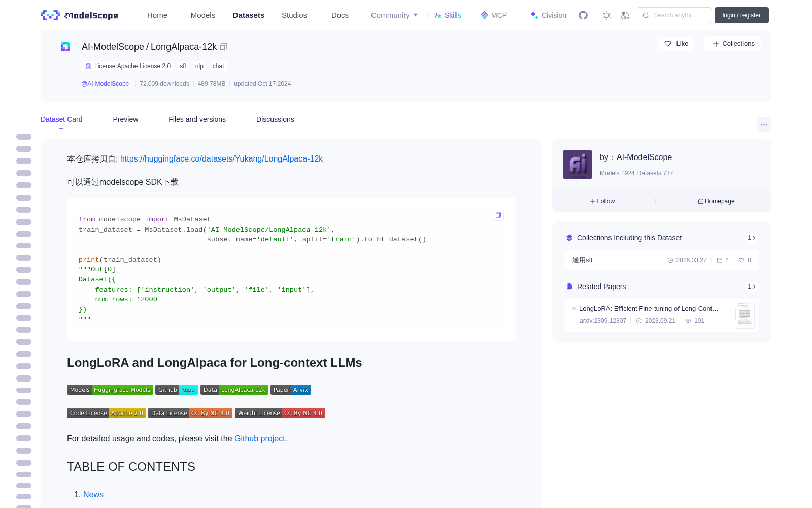Switch to Files and versions tab

197,119
